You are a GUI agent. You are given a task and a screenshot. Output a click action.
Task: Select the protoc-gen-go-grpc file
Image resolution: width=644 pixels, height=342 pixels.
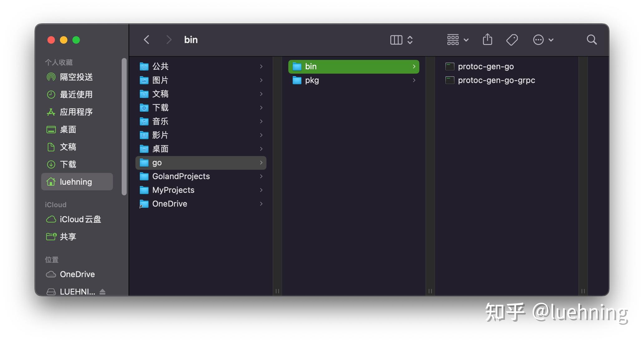506,80
